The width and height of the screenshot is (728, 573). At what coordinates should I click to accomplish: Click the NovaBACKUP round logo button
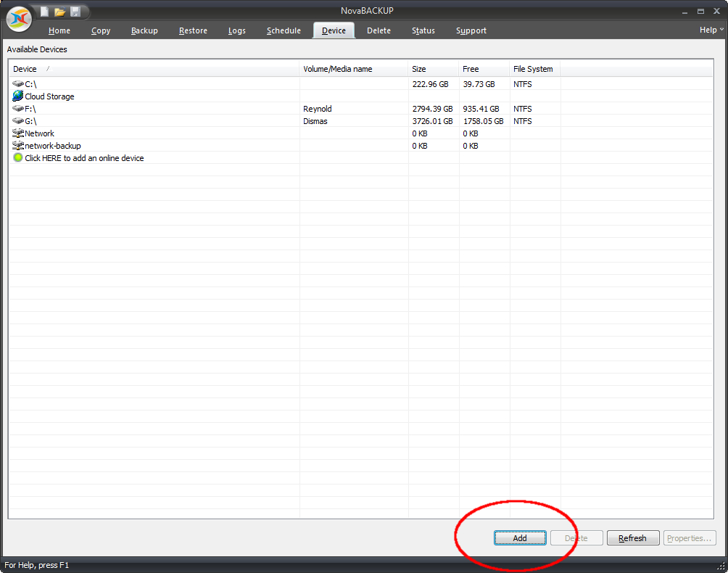point(19,19)
